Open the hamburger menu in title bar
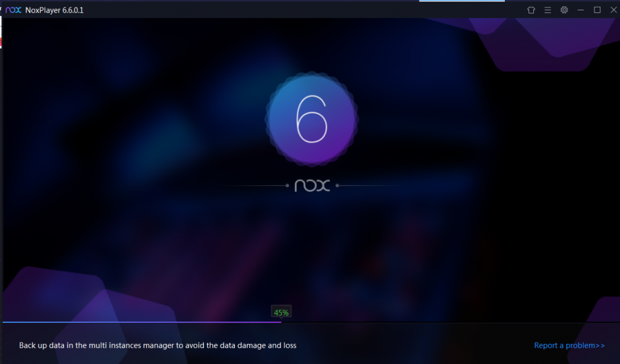The height and width of the screenshot is (364, 620). click(x=548, y=10)
